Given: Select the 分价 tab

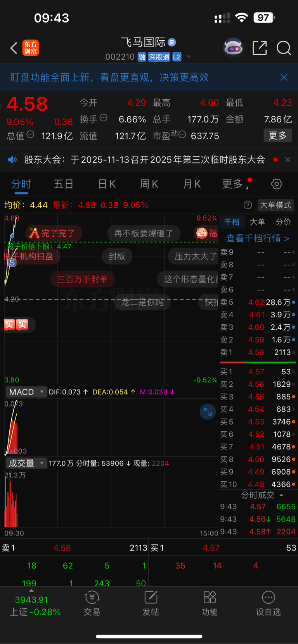Looking at the screenshot, I should pos(283,222).
